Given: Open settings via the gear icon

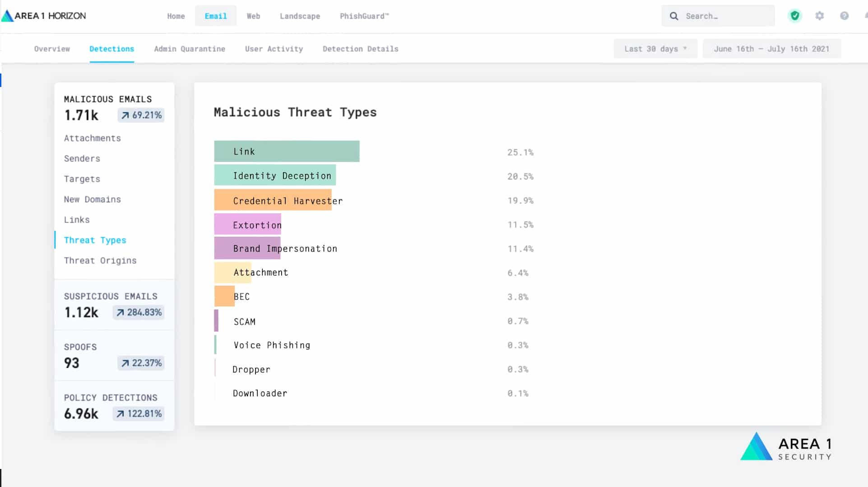Looking at the screenshot, I should click(819, 16).
